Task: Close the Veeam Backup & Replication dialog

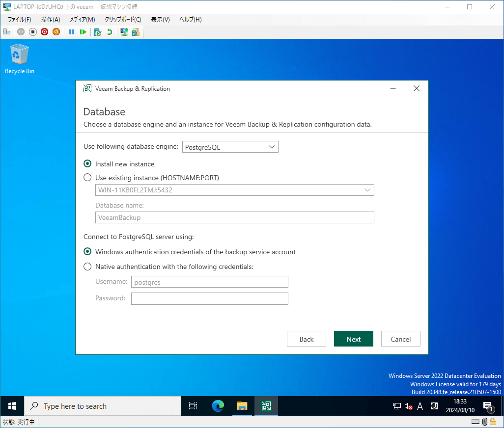Action: click(416, 88)
